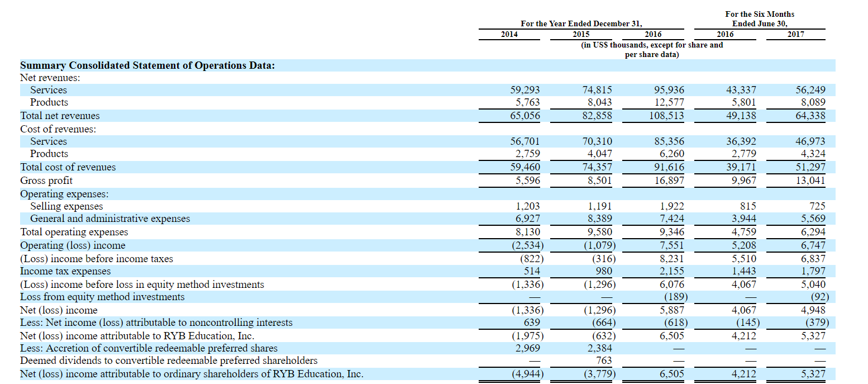868x384 pixels.
Task: Click the 'in US$ thousands' note
Action: pos(652,50)
